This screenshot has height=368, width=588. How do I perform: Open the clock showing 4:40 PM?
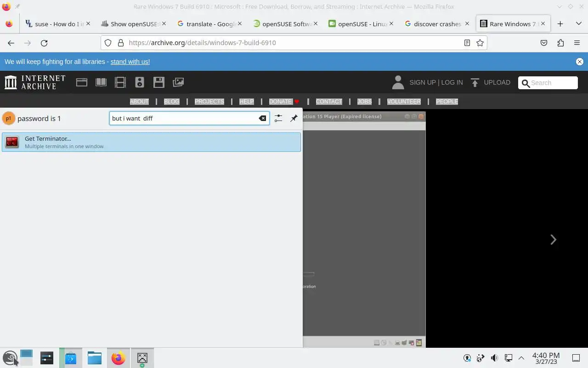(546, 358)
